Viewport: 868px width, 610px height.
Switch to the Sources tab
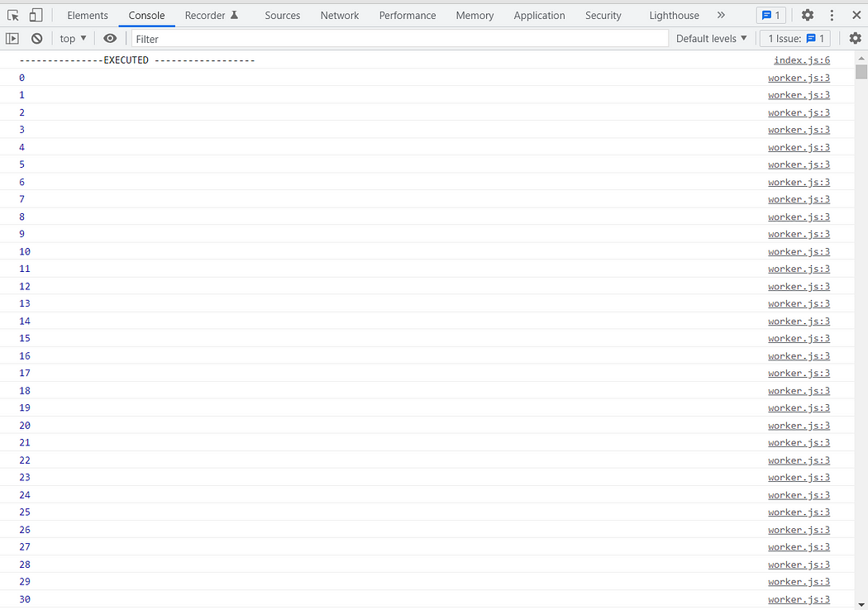(283, 16)
